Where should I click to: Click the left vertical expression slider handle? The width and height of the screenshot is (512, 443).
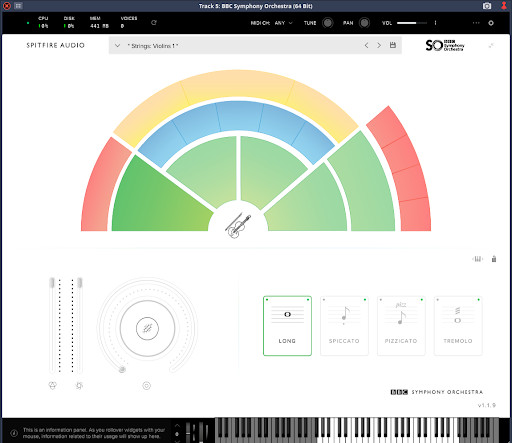tap(52, 283)
